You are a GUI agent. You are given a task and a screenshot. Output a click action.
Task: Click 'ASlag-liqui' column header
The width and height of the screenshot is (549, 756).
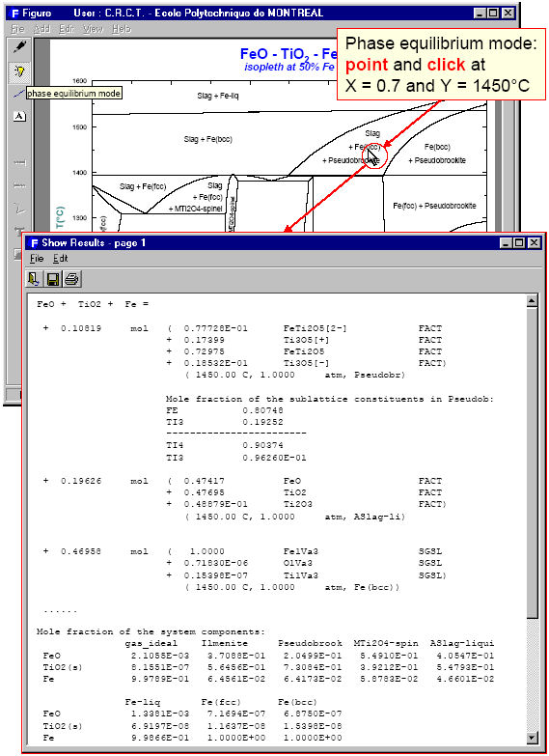click(x=462, y=644)
